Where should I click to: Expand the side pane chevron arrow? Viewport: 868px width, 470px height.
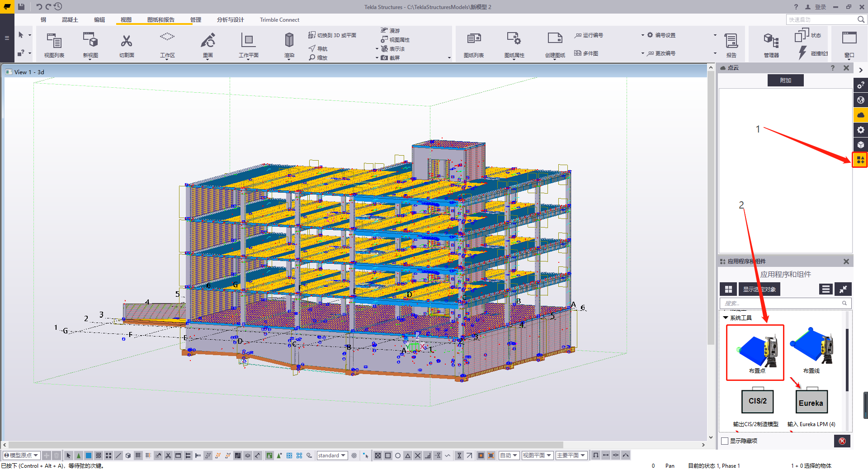pos(860,70)
